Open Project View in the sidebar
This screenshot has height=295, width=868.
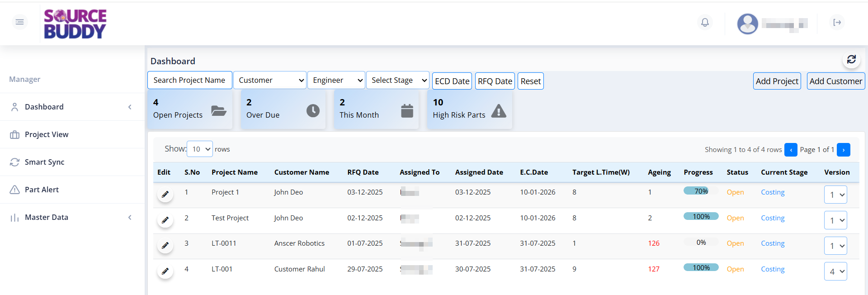coord(47,134)
